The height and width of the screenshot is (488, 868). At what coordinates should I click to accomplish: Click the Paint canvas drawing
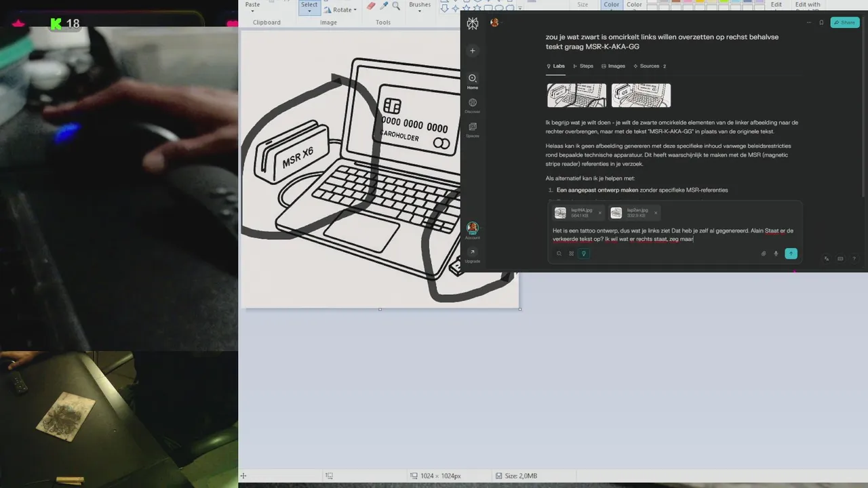[x=380, y=169]
